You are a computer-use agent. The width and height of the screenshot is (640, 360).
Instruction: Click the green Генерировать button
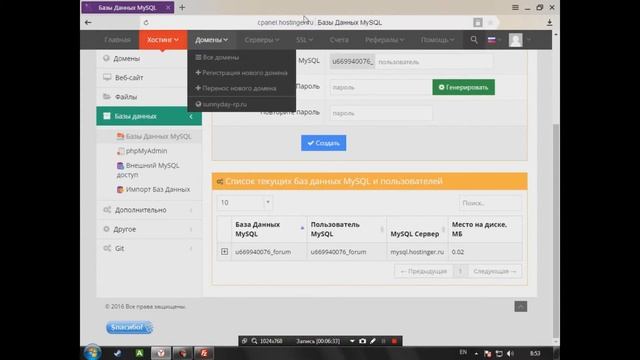tap(463, 87)
